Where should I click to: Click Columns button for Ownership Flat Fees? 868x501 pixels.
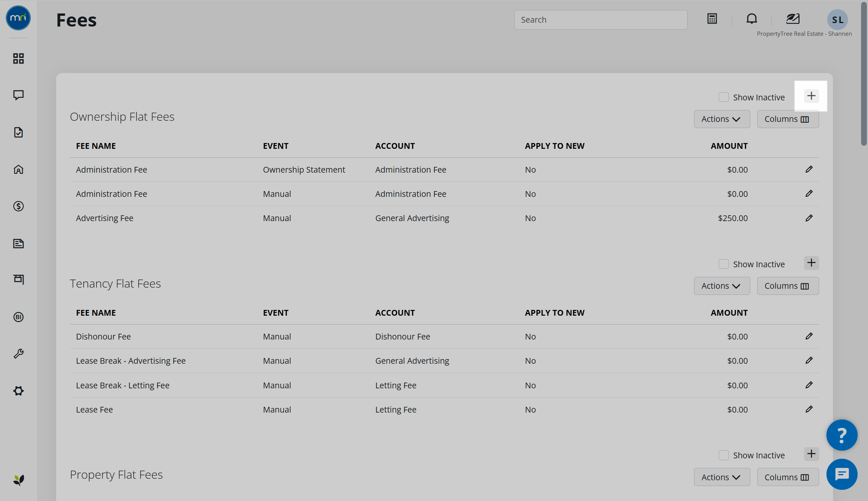(x=787, y=119)
